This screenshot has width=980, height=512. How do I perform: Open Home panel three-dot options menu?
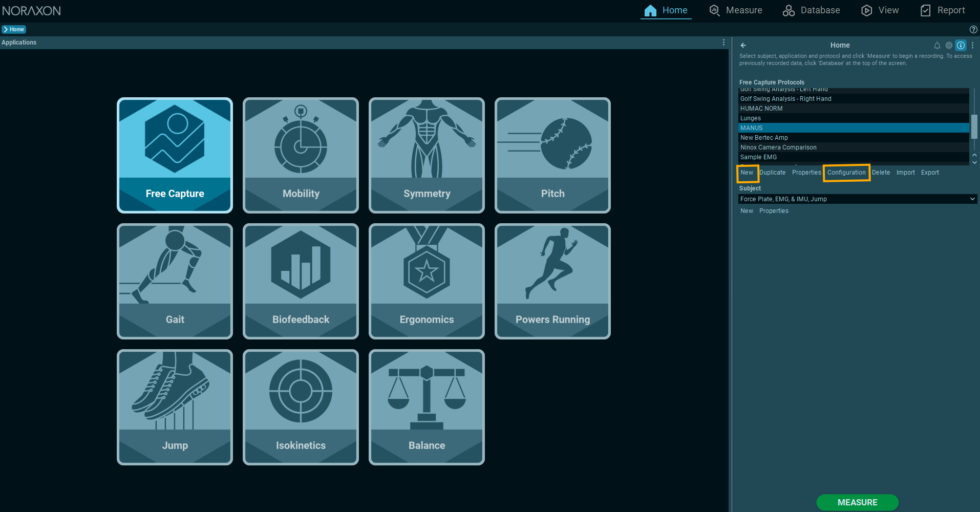click(972, 45)
